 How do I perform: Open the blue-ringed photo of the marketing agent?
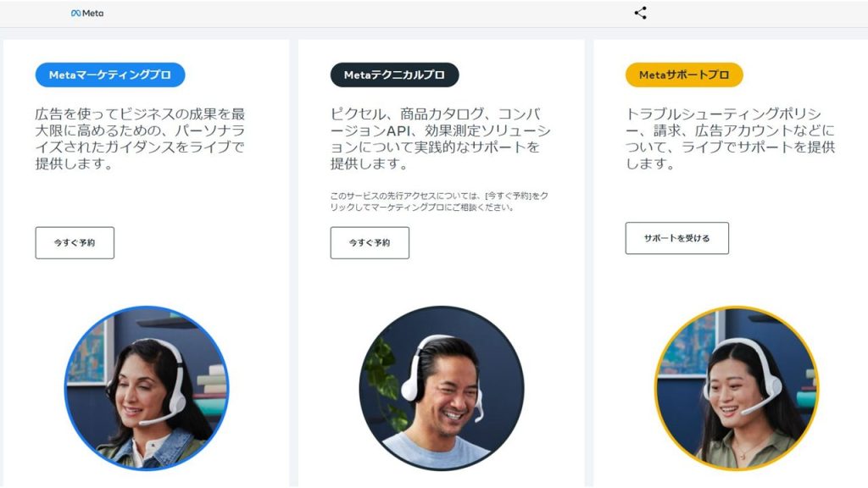point(147,388)
